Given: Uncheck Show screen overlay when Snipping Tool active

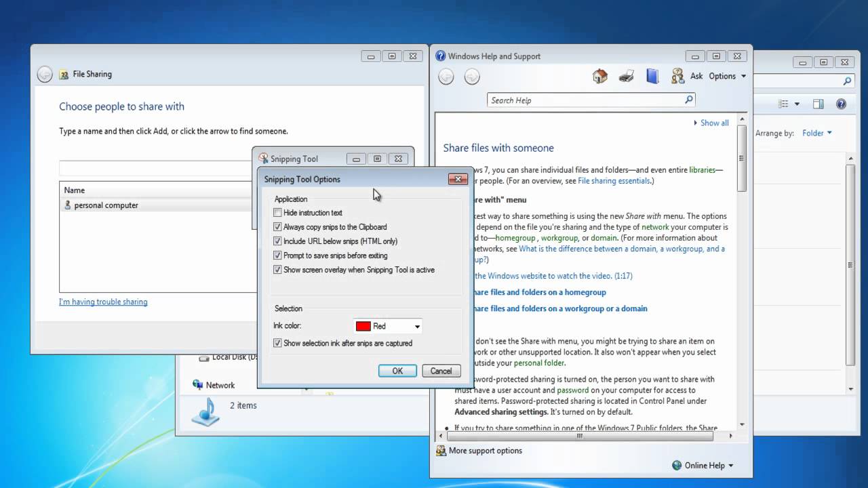Looking at the screenshot, I should tap(277, 270).
